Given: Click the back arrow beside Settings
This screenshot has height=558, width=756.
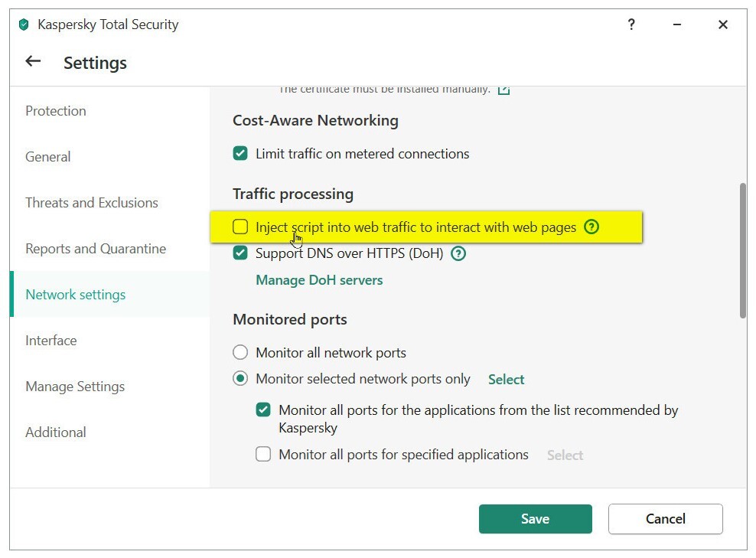Looking at the screenshot, I should 33,62.
